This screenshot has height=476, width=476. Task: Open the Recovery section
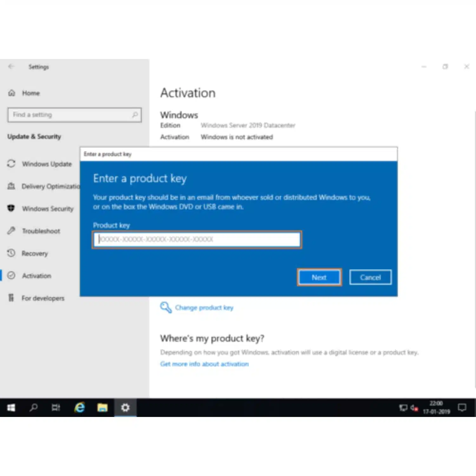pos(35,254)
